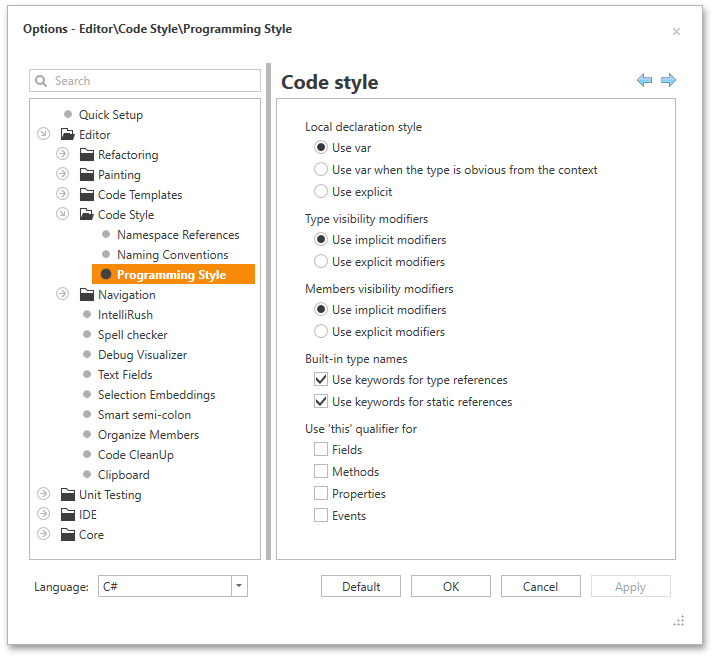This screenshot has height=660, width=716.
Task: Click the Code Templates folder icon
Action: click(x=87, y=195)
